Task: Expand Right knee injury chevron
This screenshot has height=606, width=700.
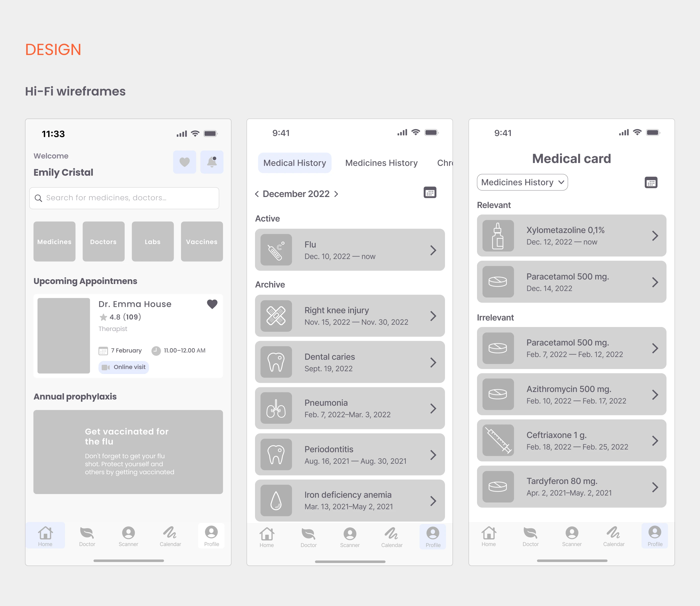Action: (433, 316)
